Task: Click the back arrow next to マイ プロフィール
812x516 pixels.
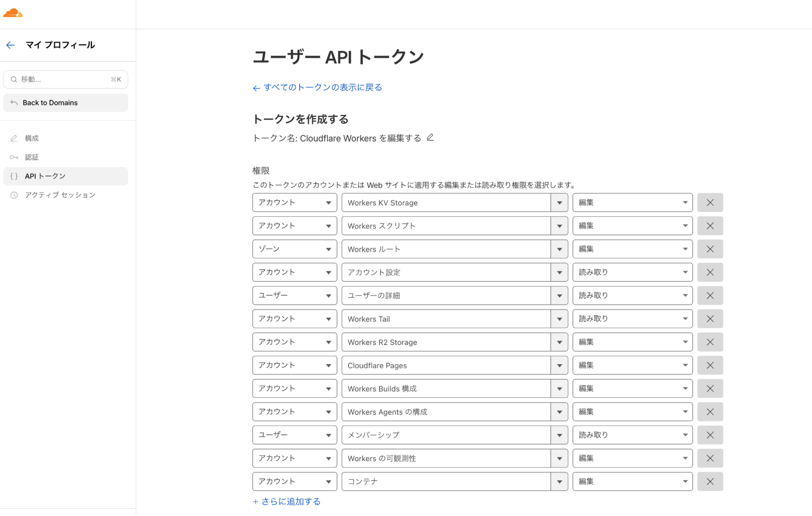Action: pyautogui.click(x=10, y=45)
